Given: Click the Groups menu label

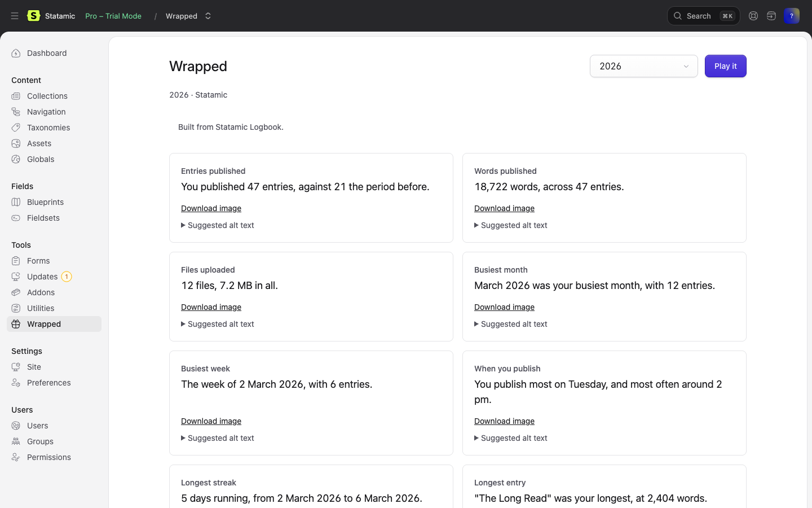Looking at the screenshot, I should click(x=40, y=441).
